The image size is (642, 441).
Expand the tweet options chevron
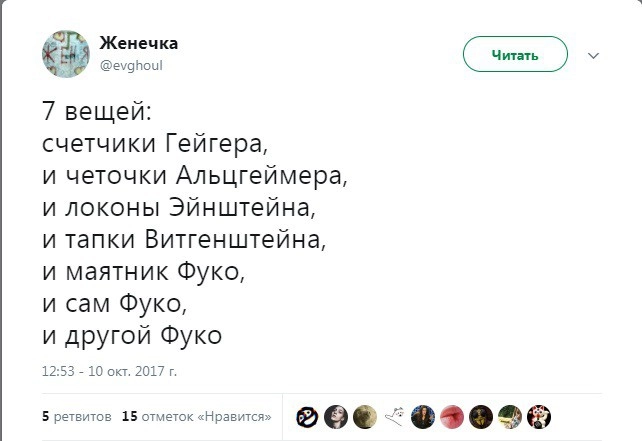[593, 56]
